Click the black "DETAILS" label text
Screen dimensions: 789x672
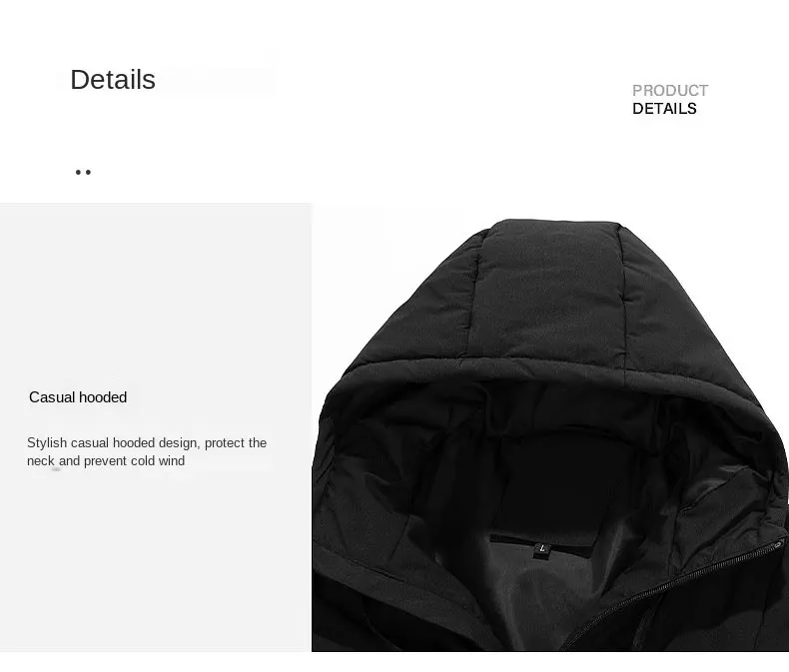point(664,109)
